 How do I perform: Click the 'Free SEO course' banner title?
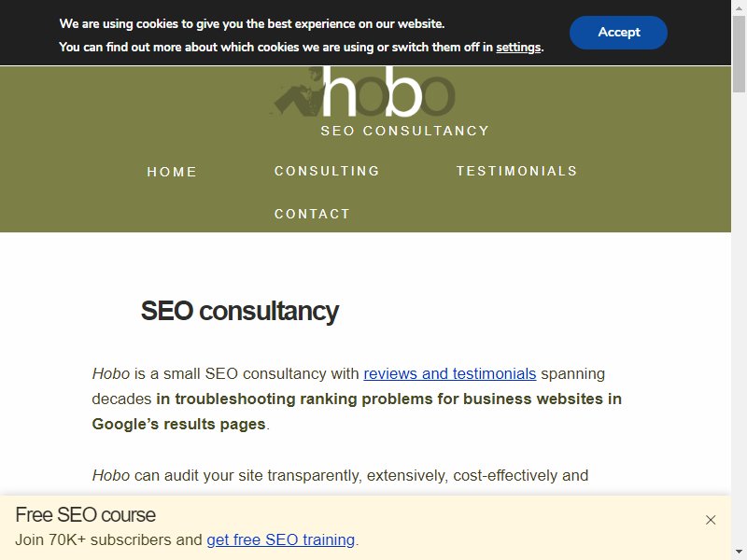pyautogui.click(x=85, y=515)
